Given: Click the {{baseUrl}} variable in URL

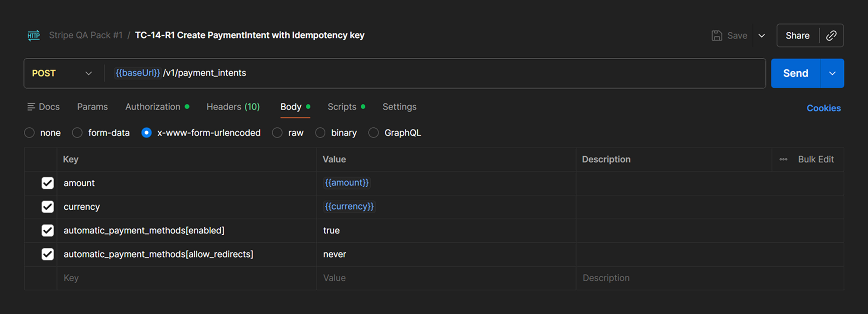Looking at the screenshot, I should tap(138, 73).
